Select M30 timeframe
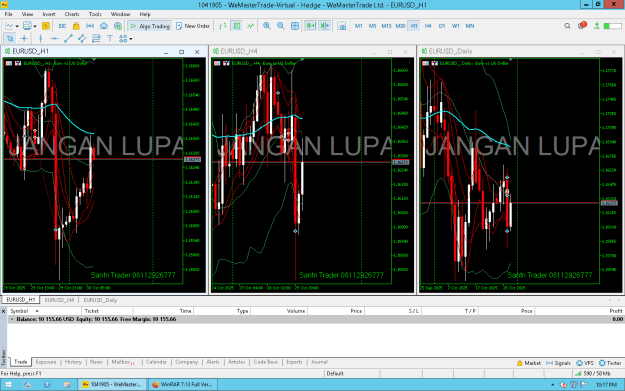The height and width of the screenshot is (391, 625). click(x=400, y=26)
